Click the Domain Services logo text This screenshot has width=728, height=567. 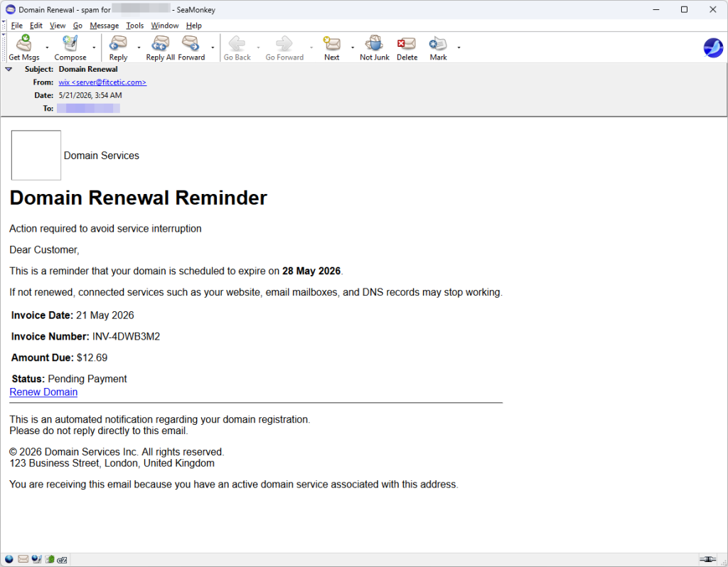coord(101,156)
